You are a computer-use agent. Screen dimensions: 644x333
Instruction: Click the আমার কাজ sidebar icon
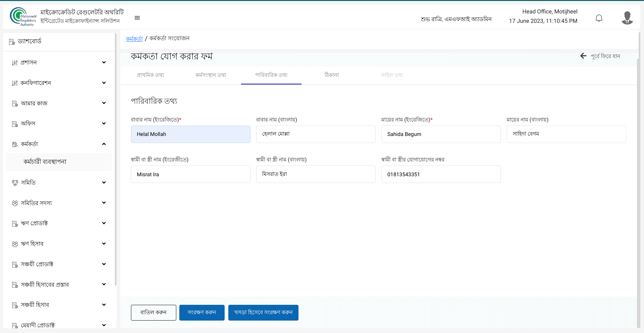tap(15, 103)
